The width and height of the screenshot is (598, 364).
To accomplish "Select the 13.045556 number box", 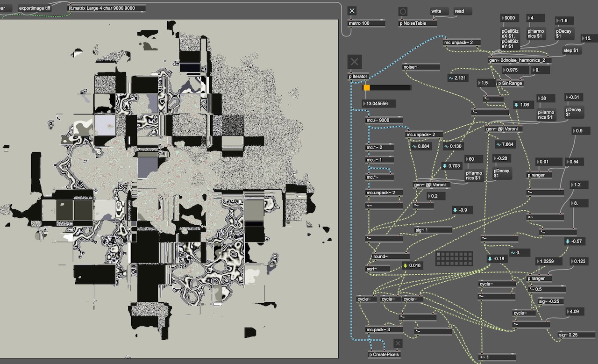I will click(x=380, y=103).
